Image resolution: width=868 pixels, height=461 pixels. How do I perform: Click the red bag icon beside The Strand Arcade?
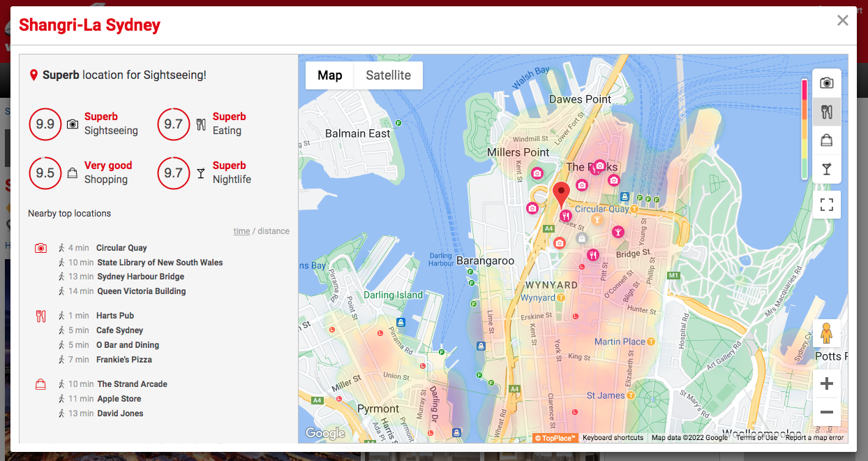click(x=40, y=384)
